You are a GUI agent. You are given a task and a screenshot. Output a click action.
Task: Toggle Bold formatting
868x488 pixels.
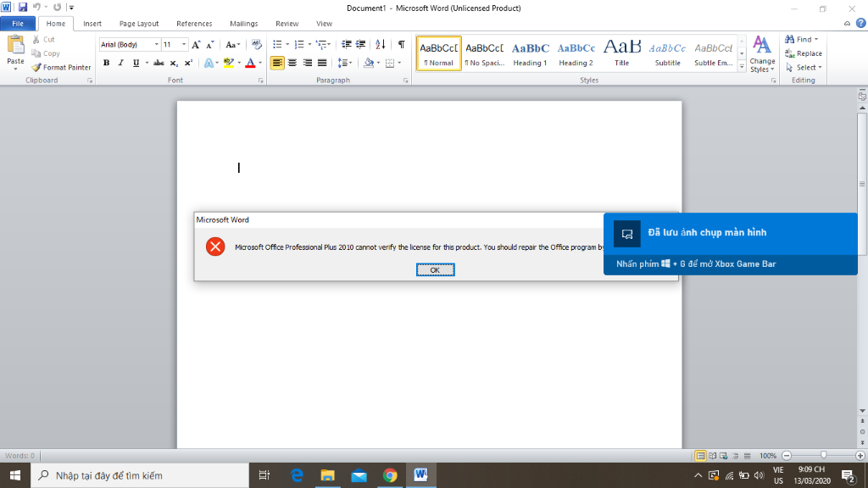click(106, 63)
